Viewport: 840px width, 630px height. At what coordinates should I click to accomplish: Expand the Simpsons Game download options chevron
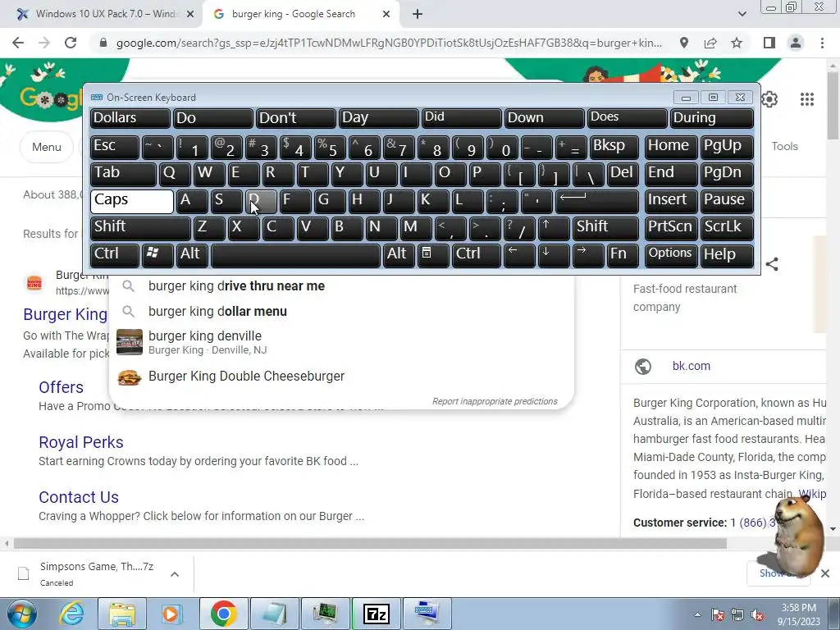175,574
